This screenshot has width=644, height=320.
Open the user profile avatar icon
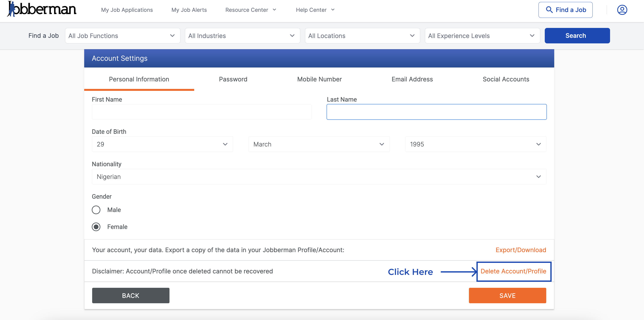[x=622, y=10]
